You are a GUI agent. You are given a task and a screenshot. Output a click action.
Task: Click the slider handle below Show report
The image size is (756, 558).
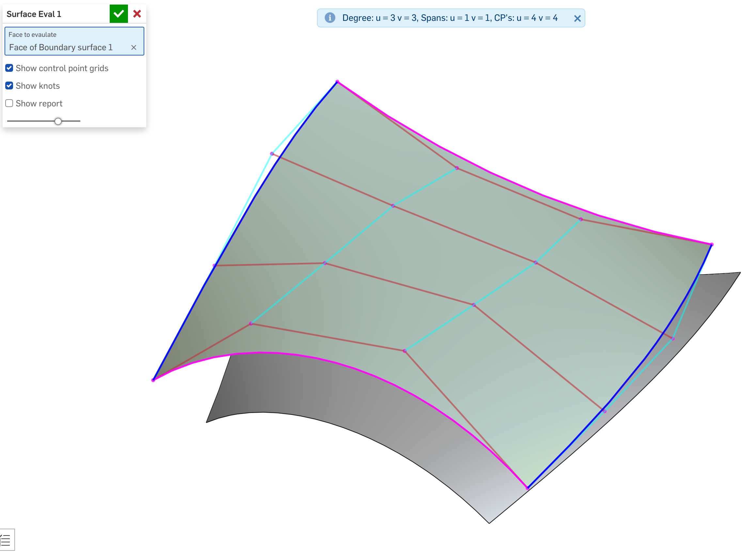click(x=58, y=121)
